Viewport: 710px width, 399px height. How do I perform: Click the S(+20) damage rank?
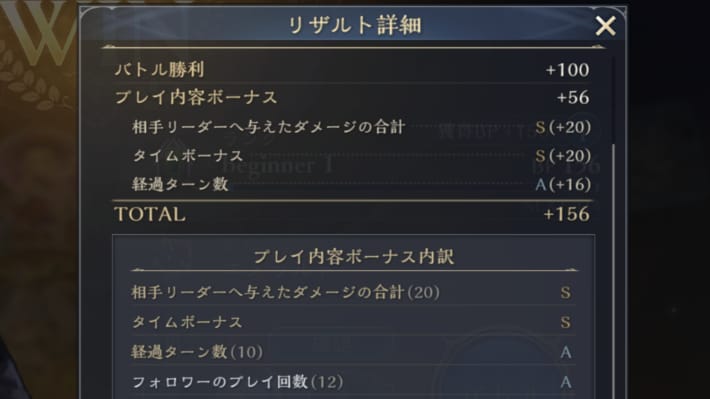(563, 127)
